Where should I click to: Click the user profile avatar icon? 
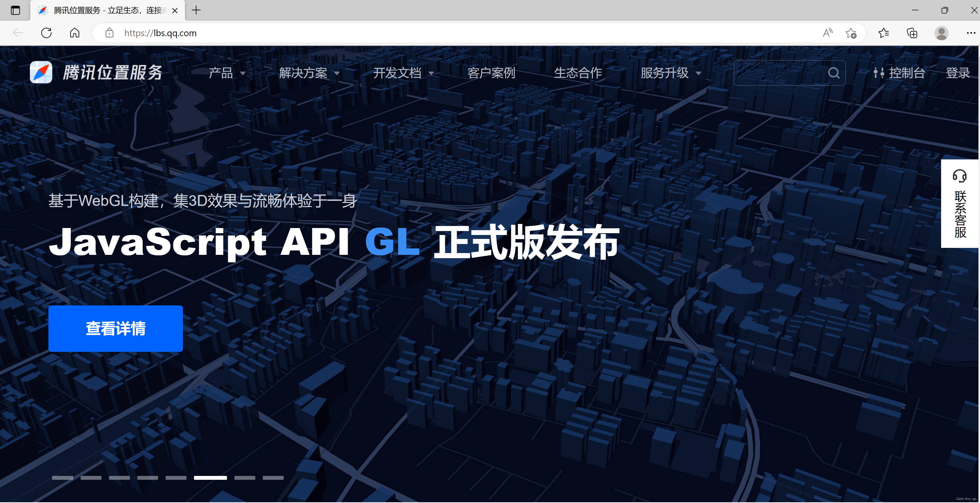pos(941,33)
